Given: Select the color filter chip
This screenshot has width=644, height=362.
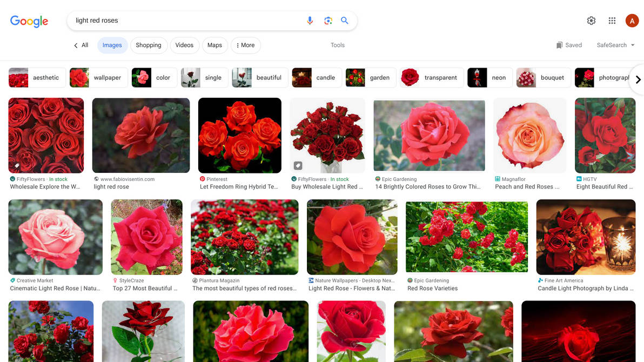Looking at the screenshot, I should coord(154,78).
